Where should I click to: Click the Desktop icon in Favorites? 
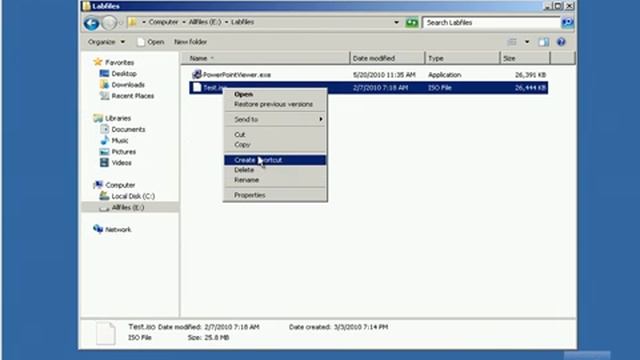pos(104,73)
